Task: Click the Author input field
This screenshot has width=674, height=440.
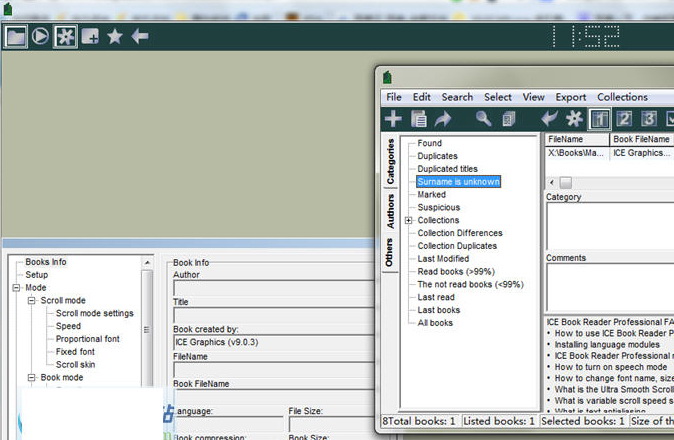Action: (275, 288)
